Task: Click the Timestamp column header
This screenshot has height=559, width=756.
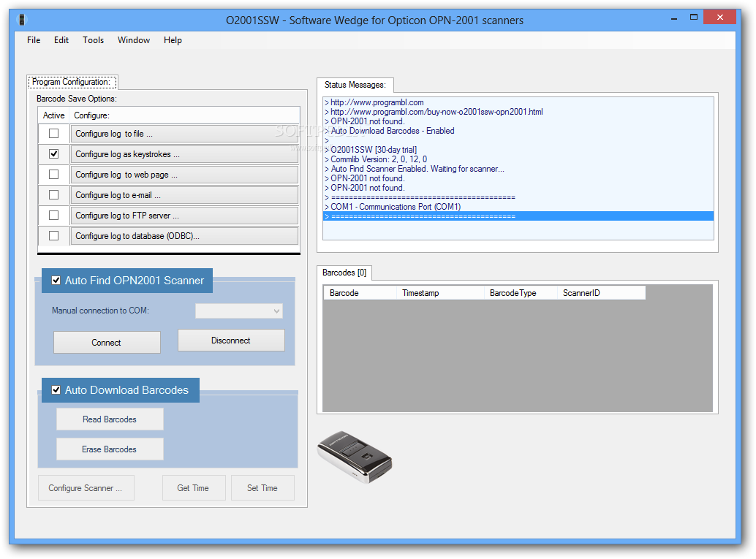Action: click(x=440, y=293)
